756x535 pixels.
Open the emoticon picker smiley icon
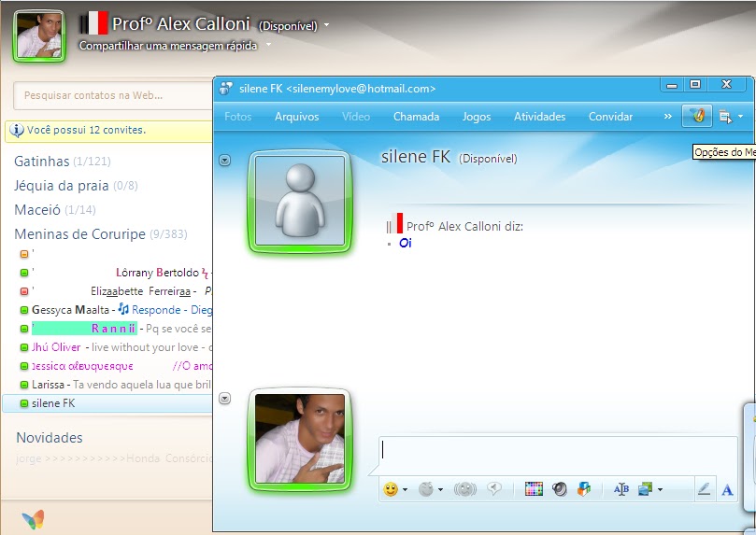391,489
